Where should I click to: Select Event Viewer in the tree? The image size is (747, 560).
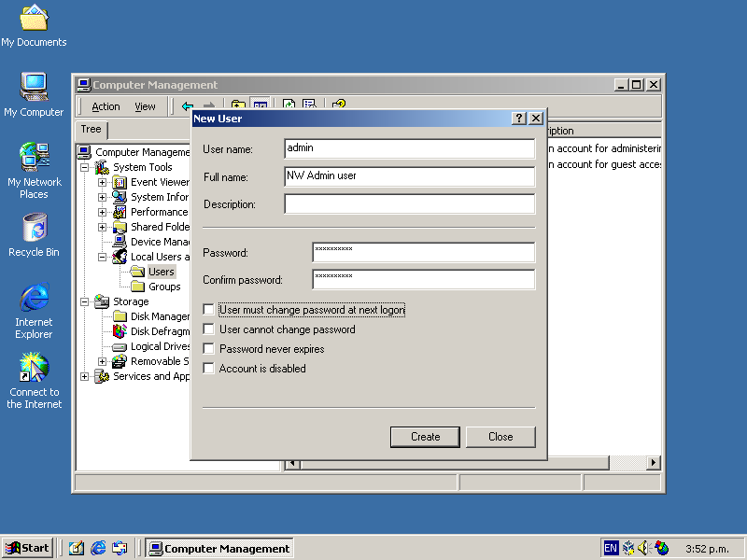(x=160, y=182)
